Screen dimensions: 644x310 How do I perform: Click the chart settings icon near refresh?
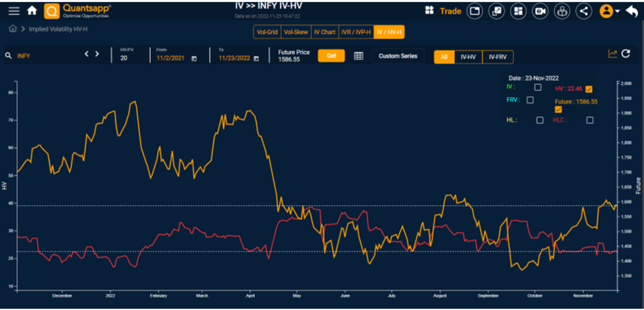point(613,54)
